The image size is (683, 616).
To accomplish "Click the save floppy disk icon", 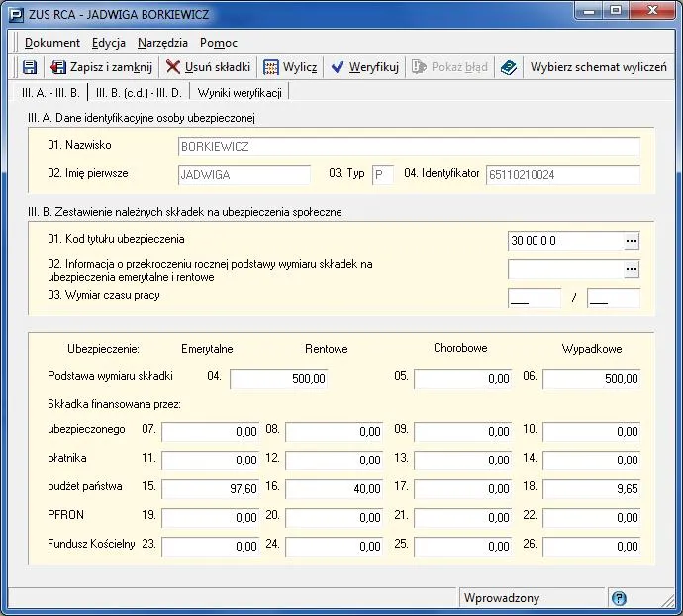I will [x=29, y=67].
